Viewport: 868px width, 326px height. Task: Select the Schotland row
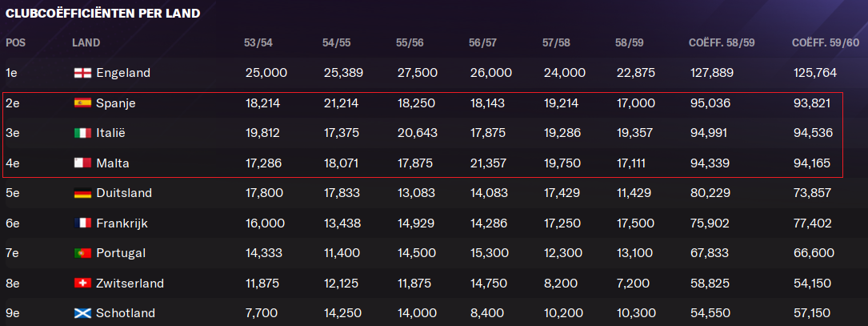[x=434, y=313]
